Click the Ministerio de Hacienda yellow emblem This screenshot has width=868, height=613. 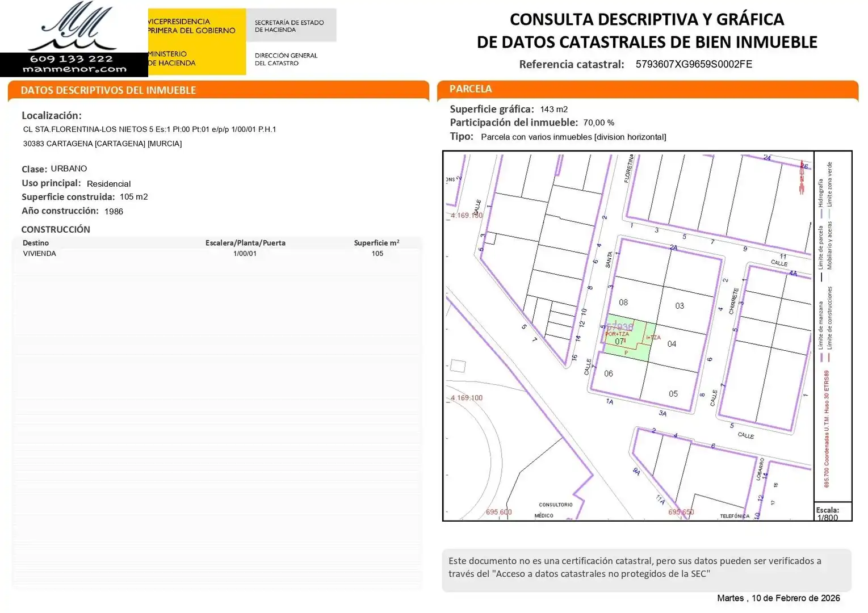[x=197, y=41]
